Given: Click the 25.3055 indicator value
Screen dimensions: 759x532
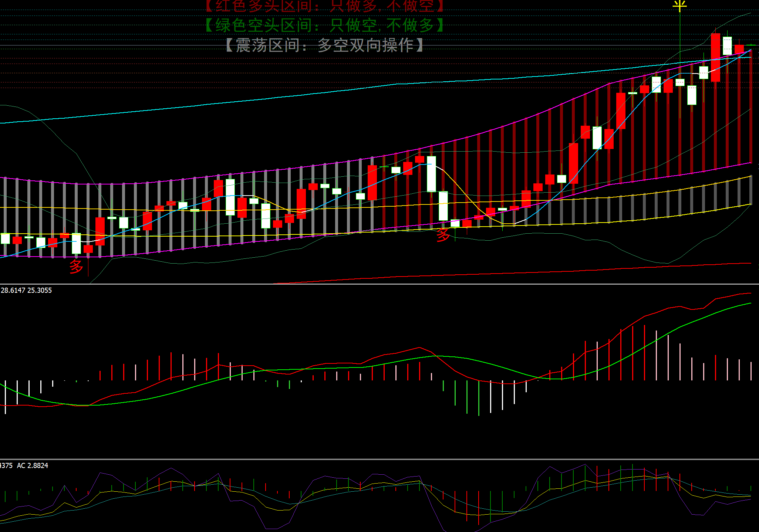Looking at the screenshot, I should click(40, 290).
